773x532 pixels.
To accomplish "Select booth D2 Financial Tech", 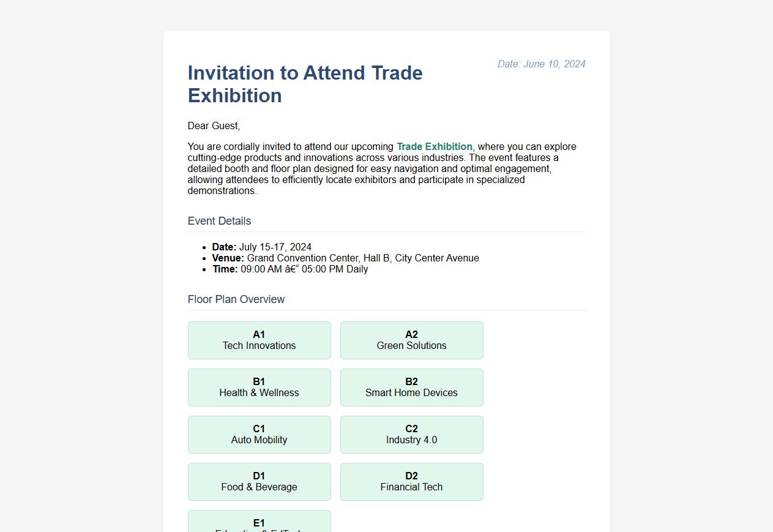I will 411,482.
